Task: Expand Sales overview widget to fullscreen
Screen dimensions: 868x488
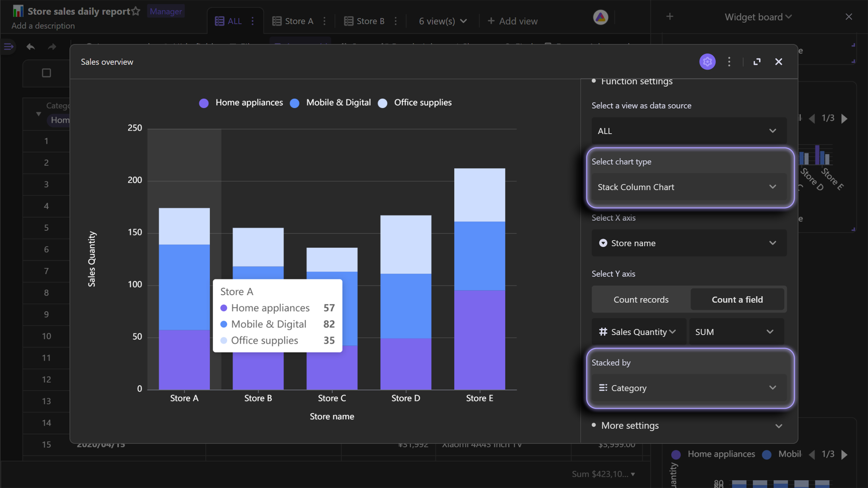Action: click(x=757, y=62)
